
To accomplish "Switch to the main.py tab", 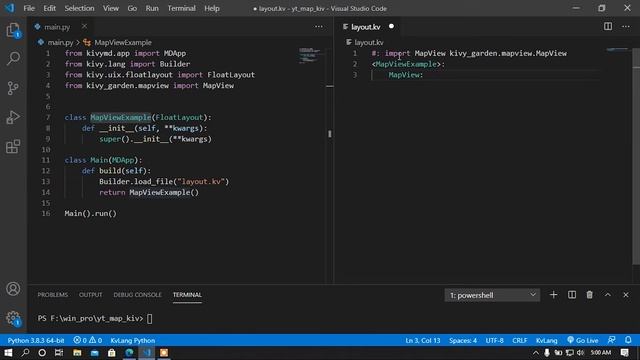I will coord(57,27).
